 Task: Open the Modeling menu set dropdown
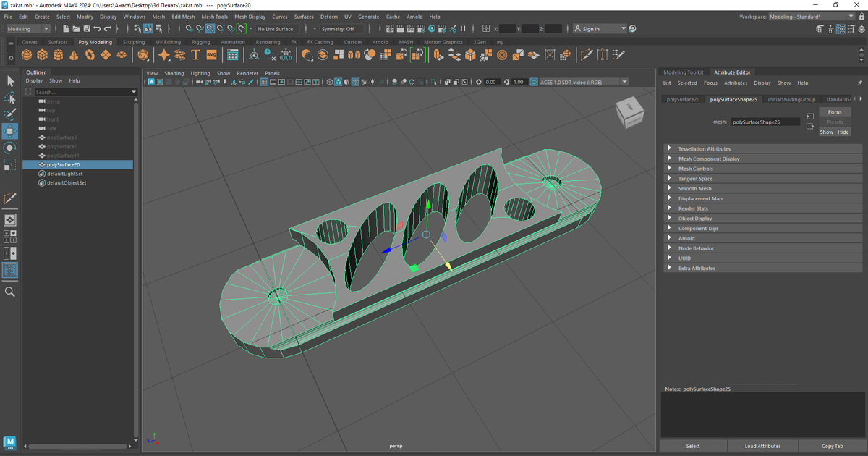point(27,29)
